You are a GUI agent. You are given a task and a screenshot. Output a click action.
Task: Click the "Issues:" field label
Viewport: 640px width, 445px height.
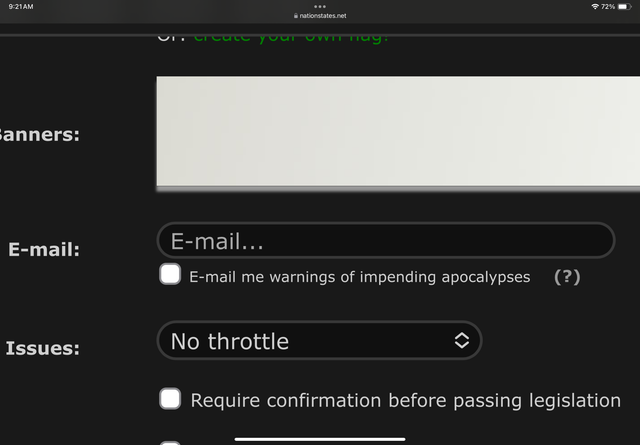[x=42, y=348]
